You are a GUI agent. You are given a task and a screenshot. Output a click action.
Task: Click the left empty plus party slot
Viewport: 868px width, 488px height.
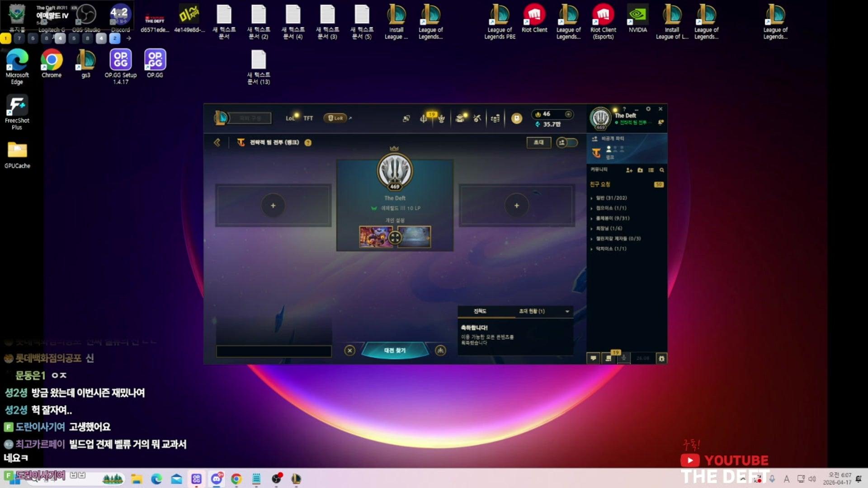tap(273, 206)
